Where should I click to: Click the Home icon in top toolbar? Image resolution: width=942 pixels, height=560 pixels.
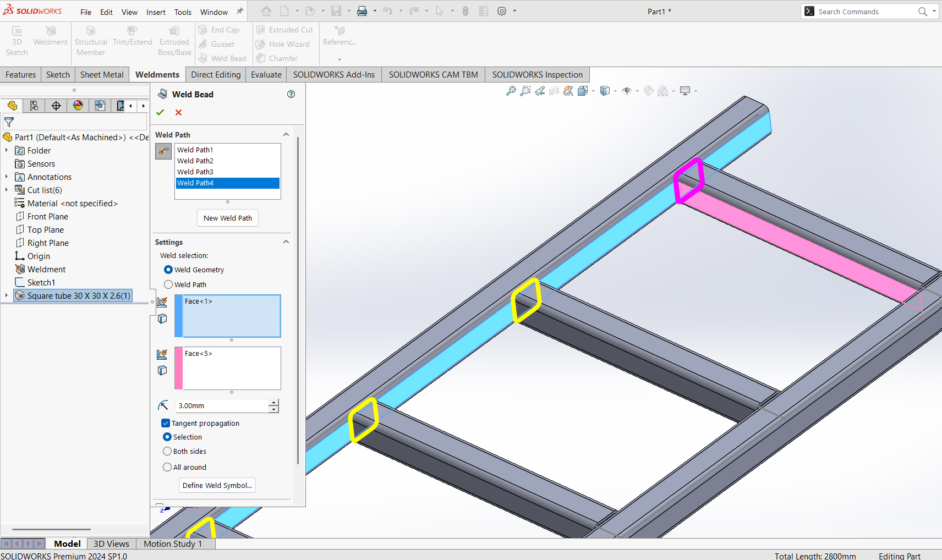click(x=266, y=11)
